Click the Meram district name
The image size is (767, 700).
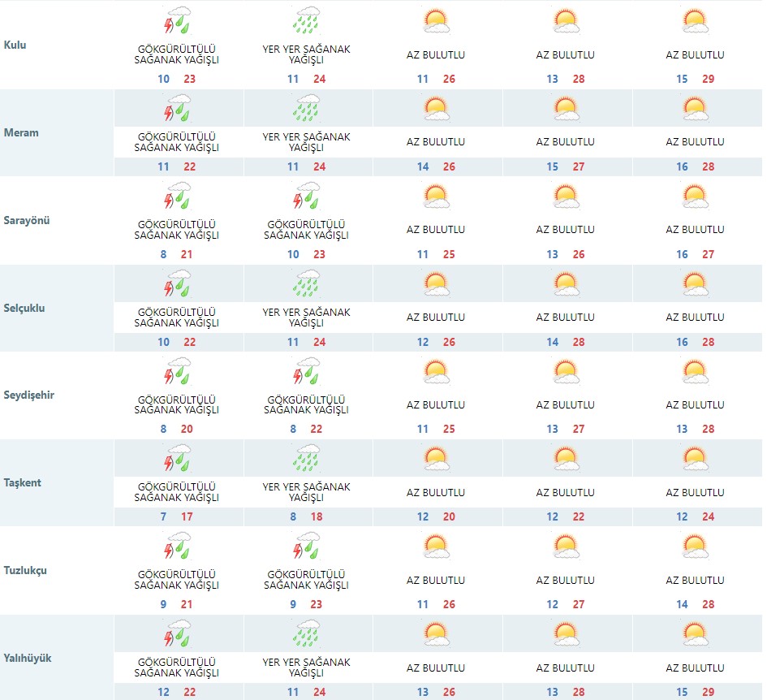tap(21, 132)
